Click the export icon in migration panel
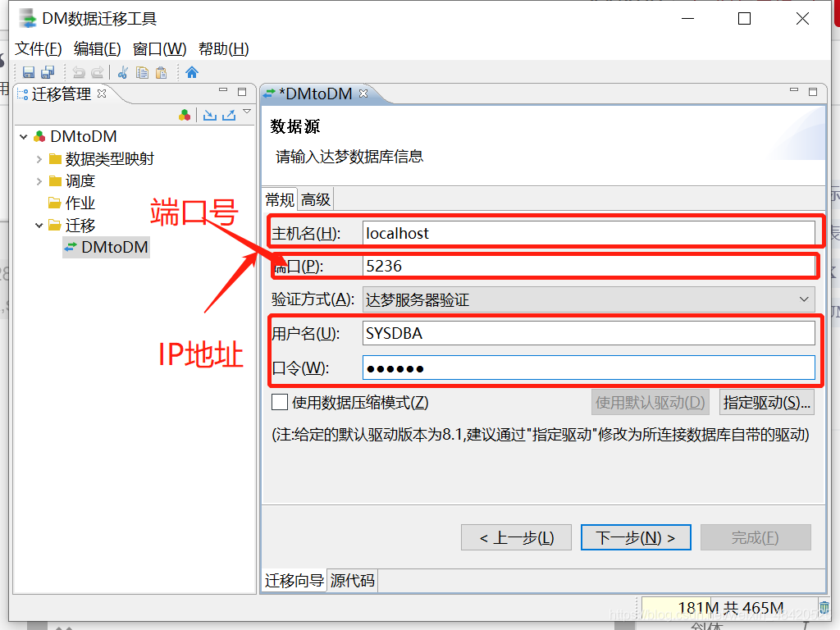Viewport: 840px width, 630px height. click(229, 115)
